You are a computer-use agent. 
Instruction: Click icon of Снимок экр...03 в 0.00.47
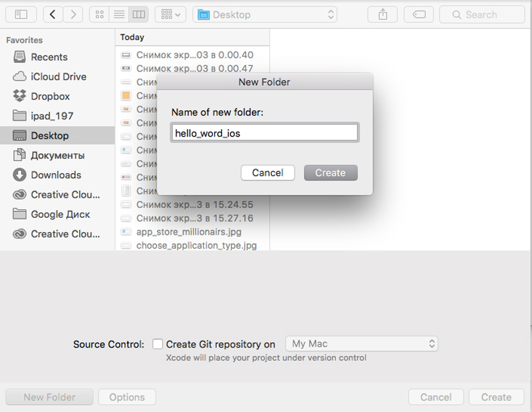point(126,69)
